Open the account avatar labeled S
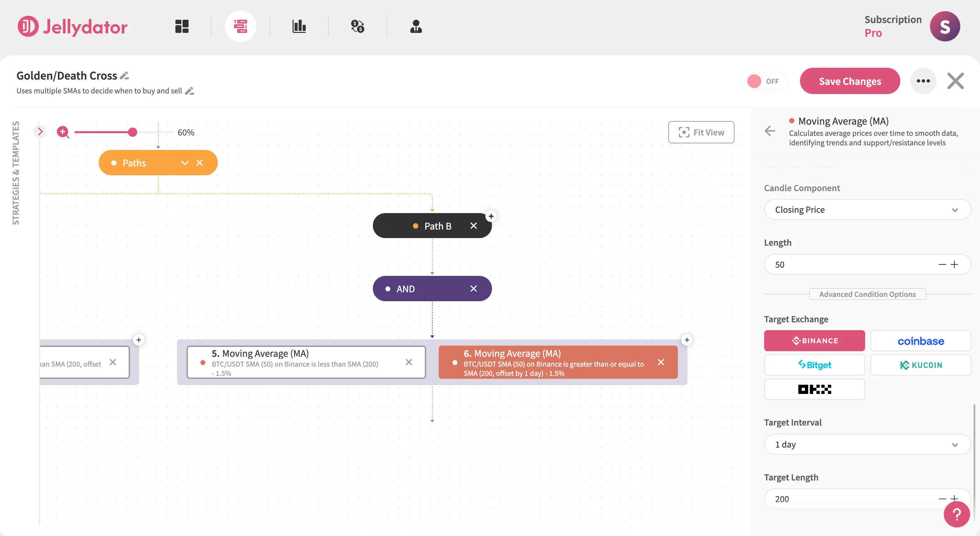The height and width of the screenshot is (536, 980). (944, 26)
